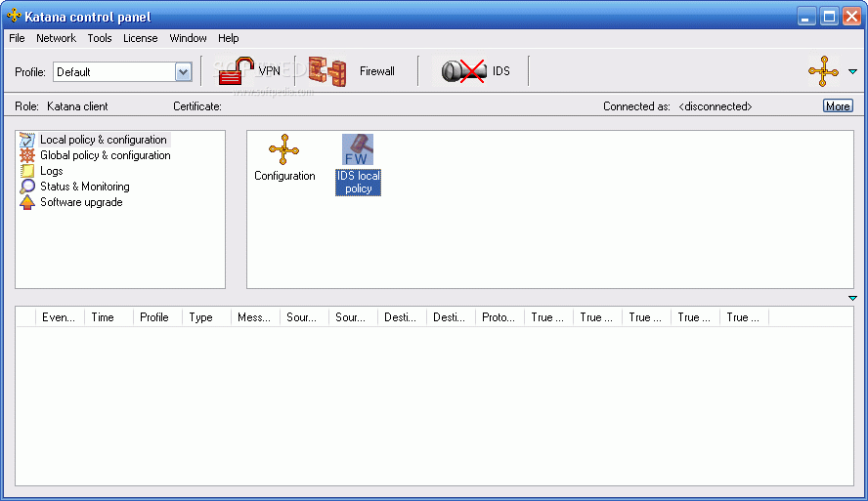Click the Software upgrade arrow icon
This screenshot has width=868, height=501.
27,202
